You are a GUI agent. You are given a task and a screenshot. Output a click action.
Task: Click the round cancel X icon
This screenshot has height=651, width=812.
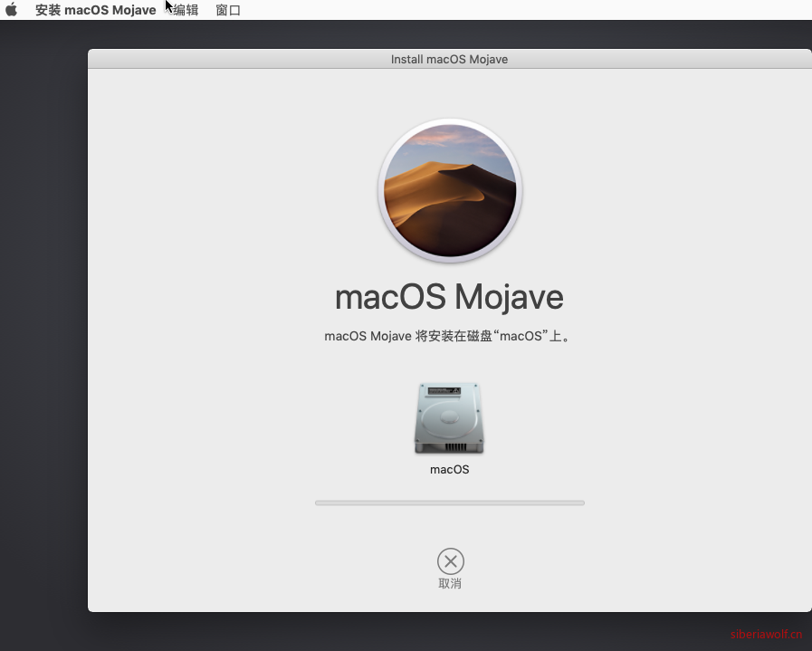(x=451, y=561)
